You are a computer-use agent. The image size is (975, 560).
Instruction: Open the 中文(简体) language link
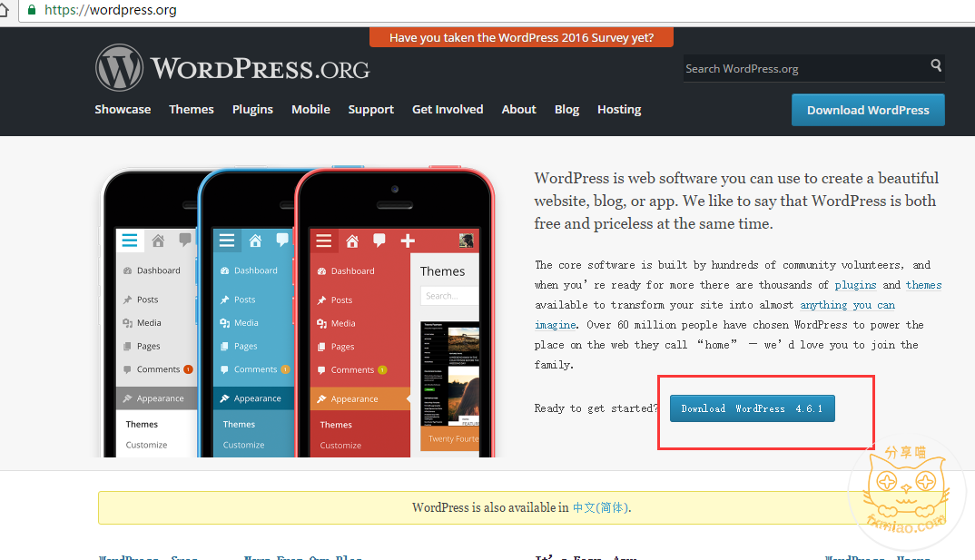600,507
